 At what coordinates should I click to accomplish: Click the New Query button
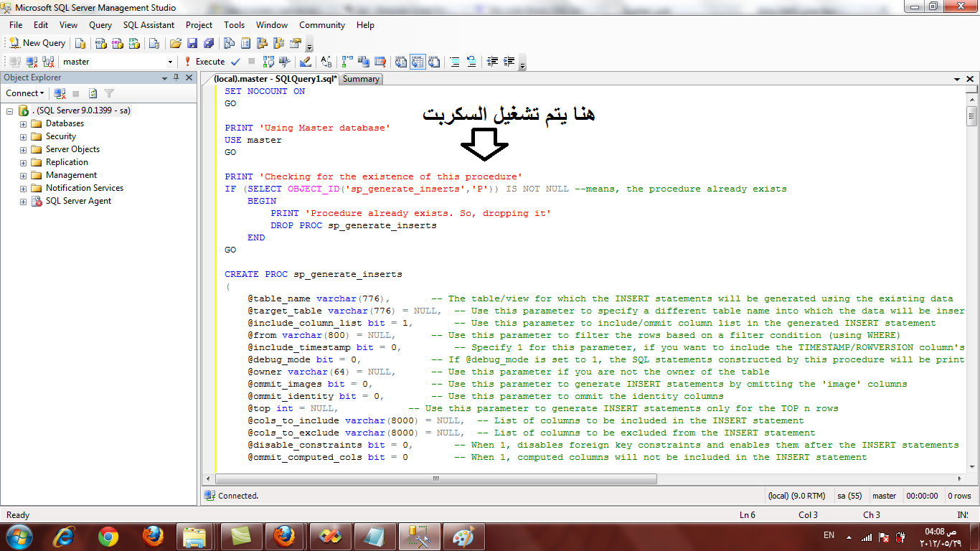click(x=37, y=43)
